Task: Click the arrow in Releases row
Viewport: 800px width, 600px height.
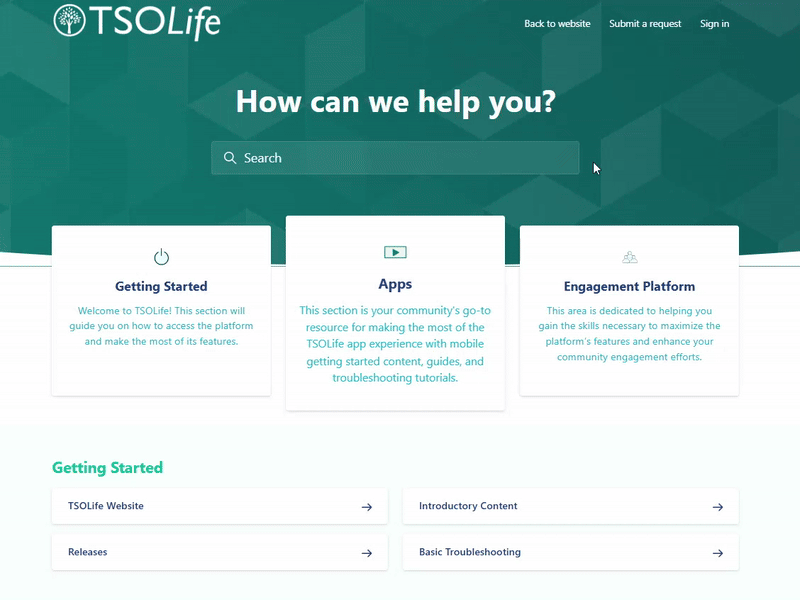Action: 367,553
